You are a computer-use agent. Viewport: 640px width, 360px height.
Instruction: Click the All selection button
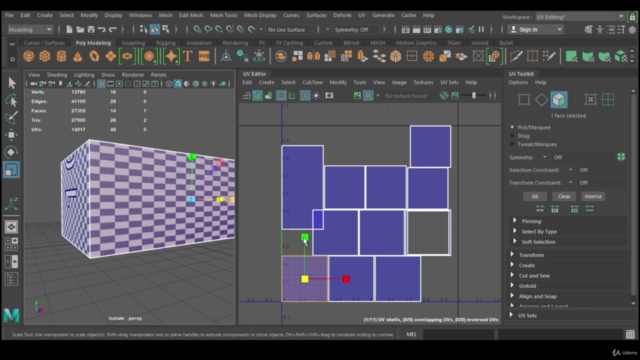coord(535,196)
